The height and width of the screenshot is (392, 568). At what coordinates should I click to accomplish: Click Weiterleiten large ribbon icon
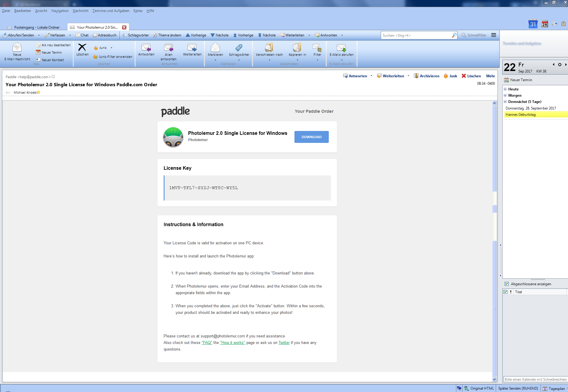point(192,47)
